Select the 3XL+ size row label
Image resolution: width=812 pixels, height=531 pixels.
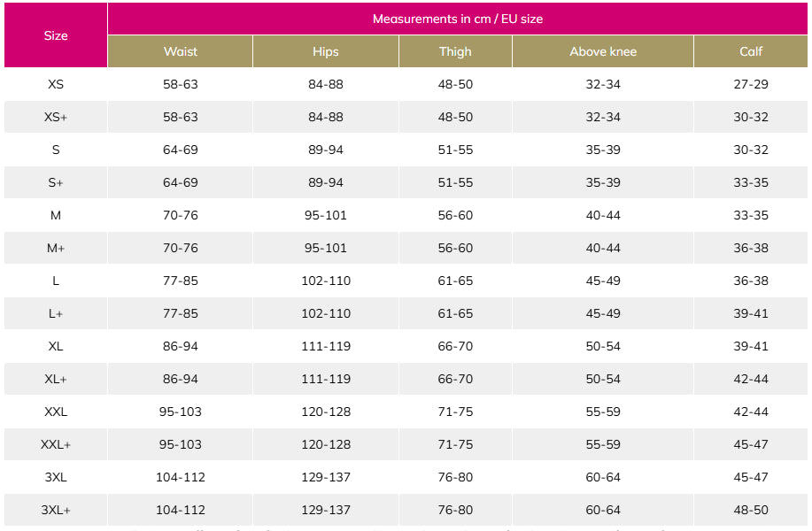click(x=56, y=510)
